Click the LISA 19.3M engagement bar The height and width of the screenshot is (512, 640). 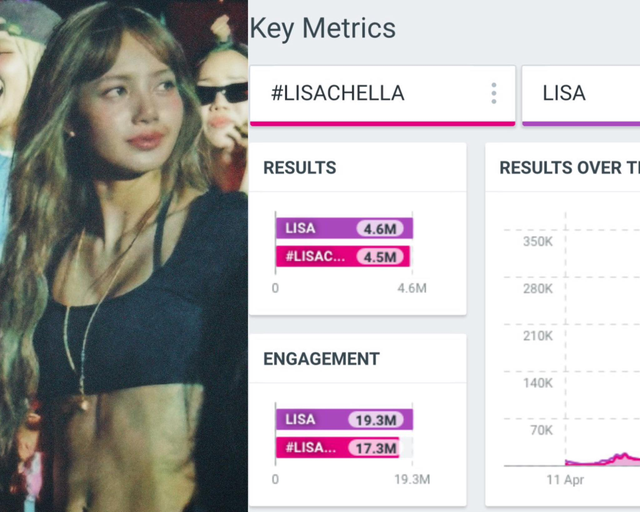click(344, 419)
